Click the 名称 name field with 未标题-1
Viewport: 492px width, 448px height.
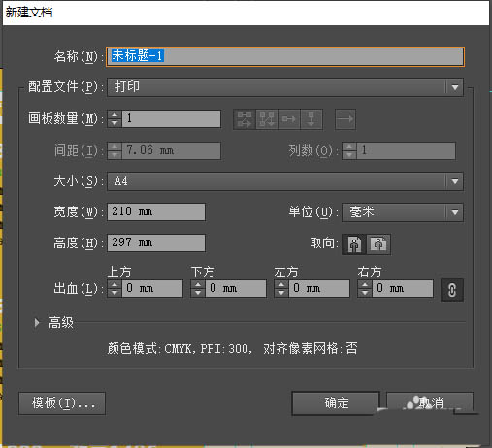pyautogui.click(x=285, y=56)
